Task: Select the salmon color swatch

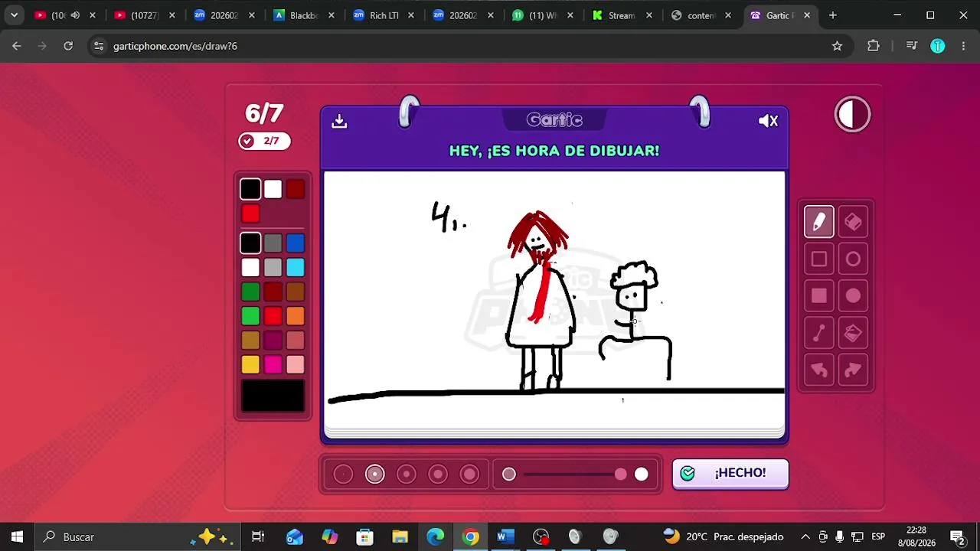Action: point(296,340)
